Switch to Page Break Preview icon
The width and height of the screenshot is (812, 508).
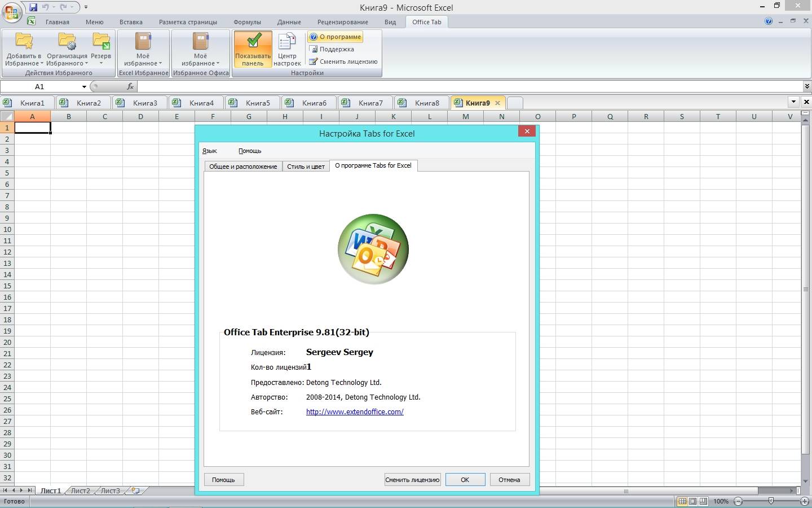(x=703, y=501)
